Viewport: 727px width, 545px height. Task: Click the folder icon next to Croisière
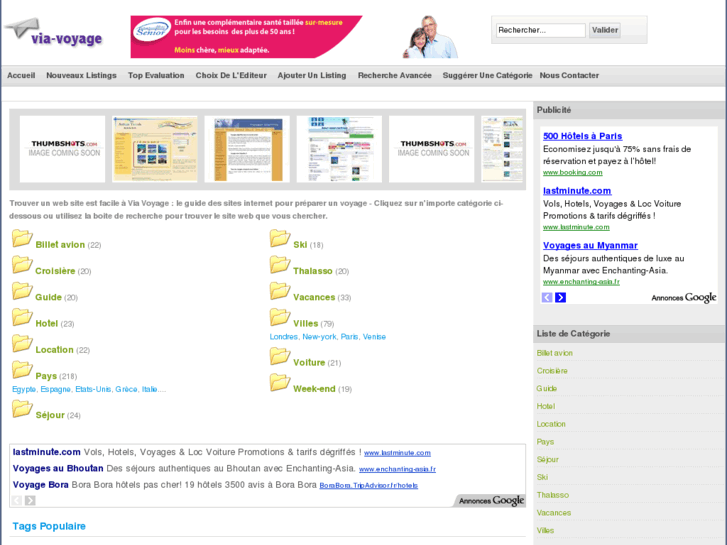[22, 265]
